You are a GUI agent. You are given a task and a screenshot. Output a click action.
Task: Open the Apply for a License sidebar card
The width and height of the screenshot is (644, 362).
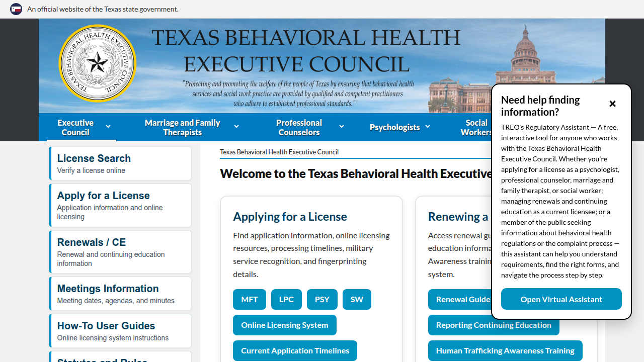pos(120,205)
